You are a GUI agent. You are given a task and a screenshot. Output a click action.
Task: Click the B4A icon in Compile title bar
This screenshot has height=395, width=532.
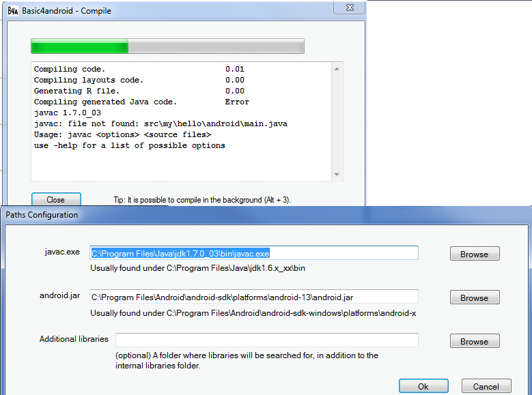12,11
